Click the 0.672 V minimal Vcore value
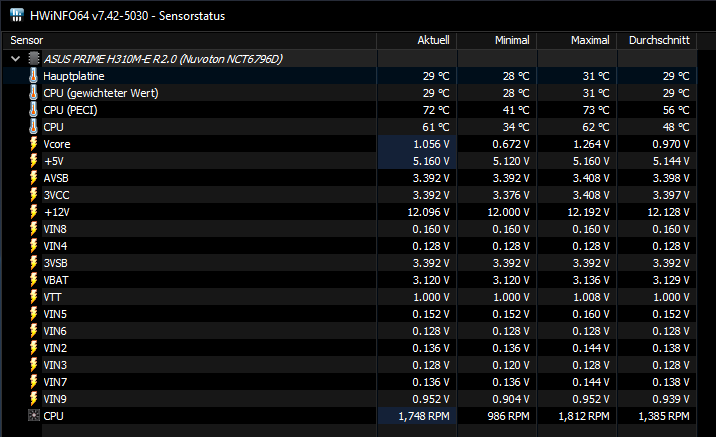Screen dimensions: 716x437 511,144
